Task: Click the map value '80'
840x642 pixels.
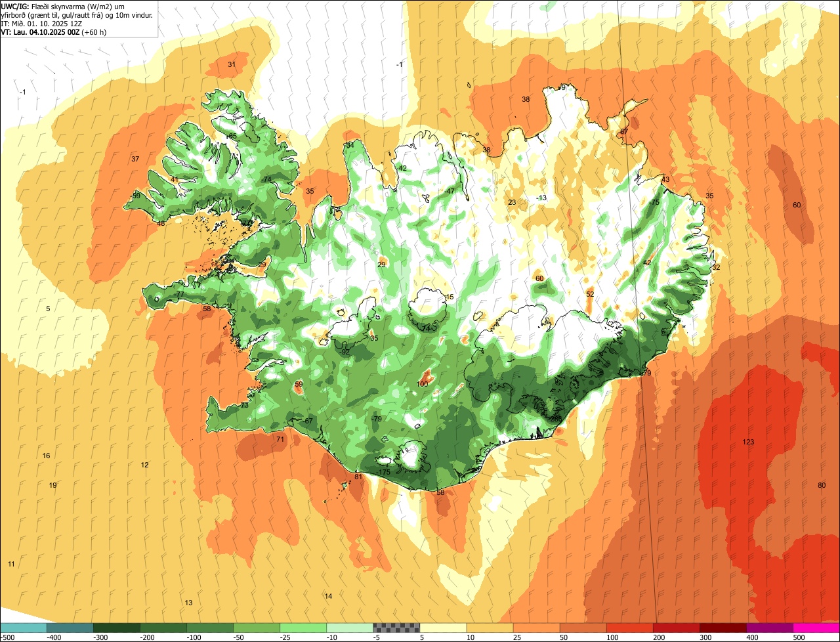Action: 822,486
